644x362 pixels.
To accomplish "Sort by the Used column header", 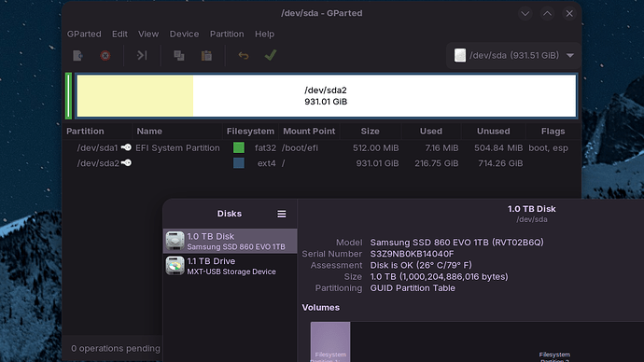I will click(x=431, y=132).
